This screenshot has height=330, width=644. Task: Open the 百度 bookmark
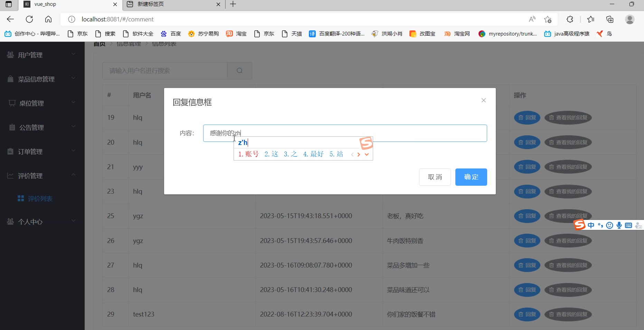[171, 33]
